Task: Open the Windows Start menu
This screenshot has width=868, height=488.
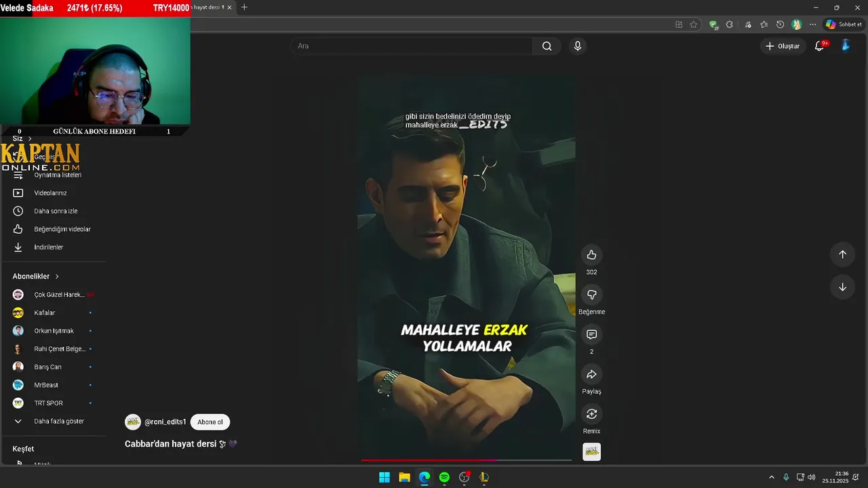Action: pyautogui.click(x=384, y=477)
